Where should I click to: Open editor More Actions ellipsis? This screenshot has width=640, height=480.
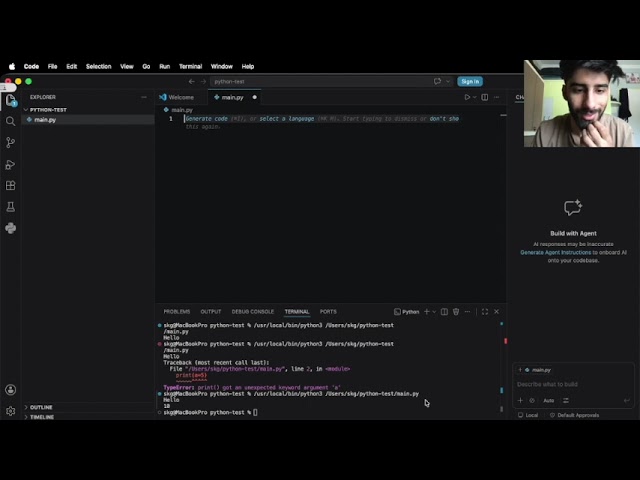click(x=496, y=97)
